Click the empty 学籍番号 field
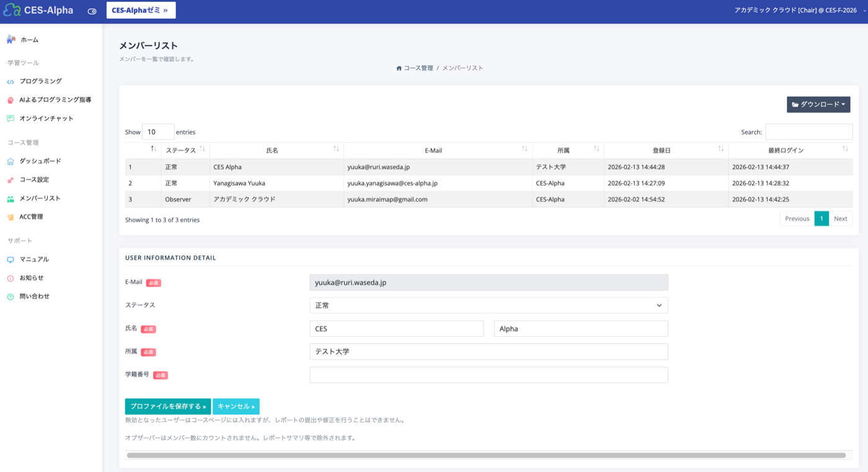This screenshot has width=868, height=472. tap(489, 375)
